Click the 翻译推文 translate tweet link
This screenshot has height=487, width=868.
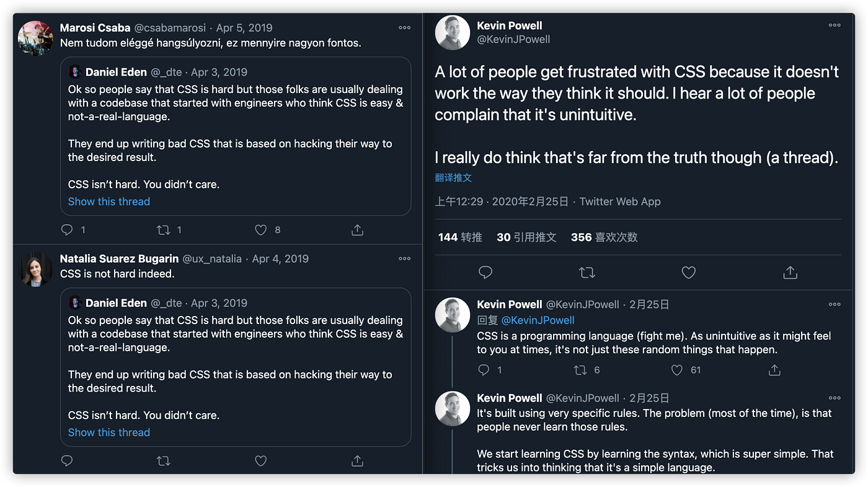point(453,178)
